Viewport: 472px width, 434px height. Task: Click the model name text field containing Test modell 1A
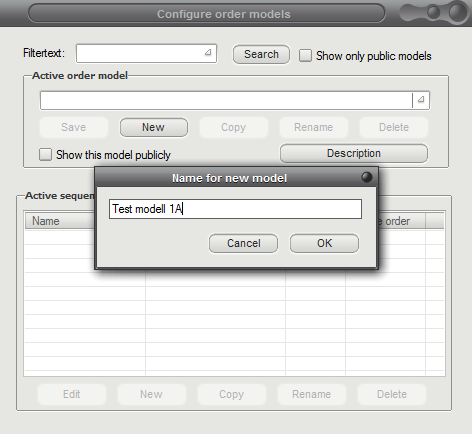[235, 209]
